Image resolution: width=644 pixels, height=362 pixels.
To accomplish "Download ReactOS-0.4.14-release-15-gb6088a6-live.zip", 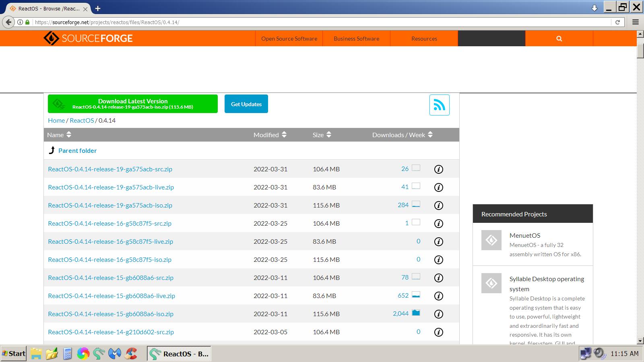I will click(x=111, y=296).
